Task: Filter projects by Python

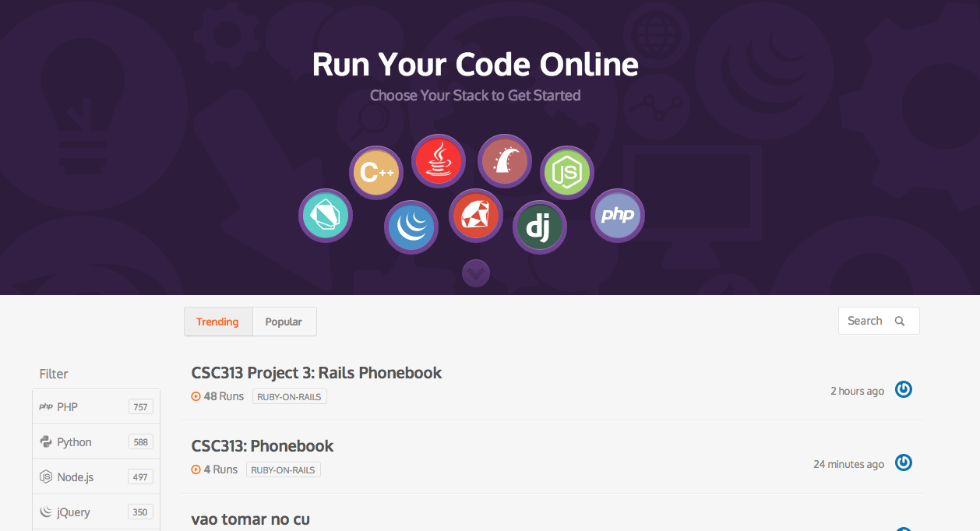Action: 96,441
